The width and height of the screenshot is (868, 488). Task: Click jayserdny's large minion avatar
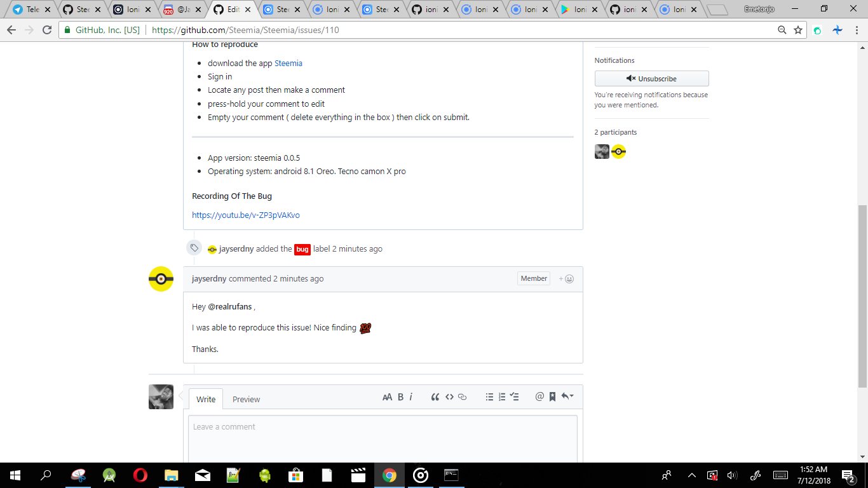tap(161, 279)
